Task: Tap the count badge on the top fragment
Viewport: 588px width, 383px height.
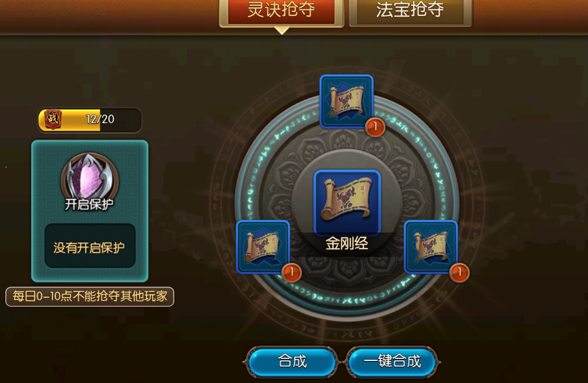Action: point(375,127)
